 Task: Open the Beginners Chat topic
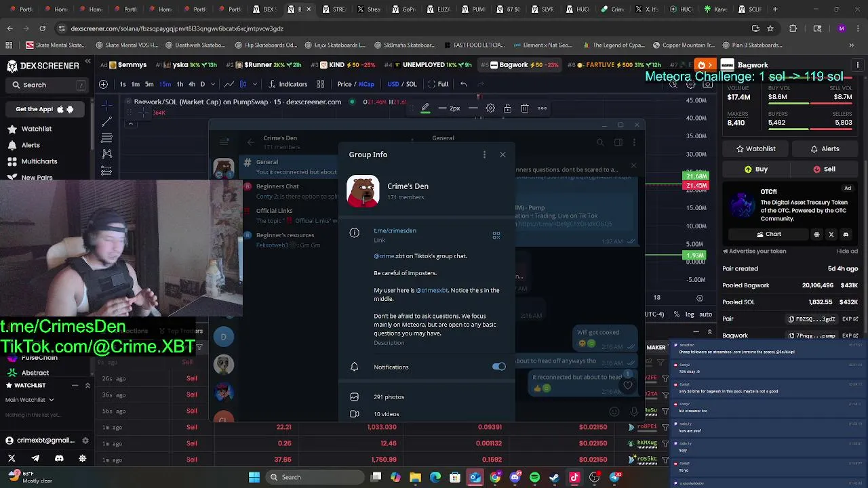[x=290, y=190]
